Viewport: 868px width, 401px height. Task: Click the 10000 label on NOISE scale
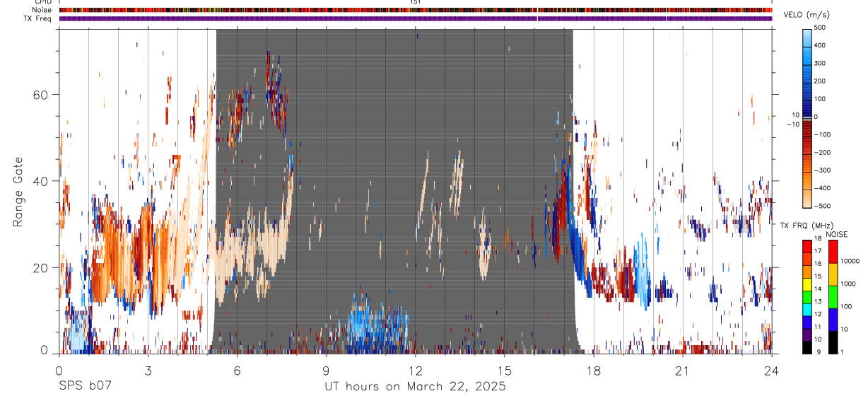[851, 261]
